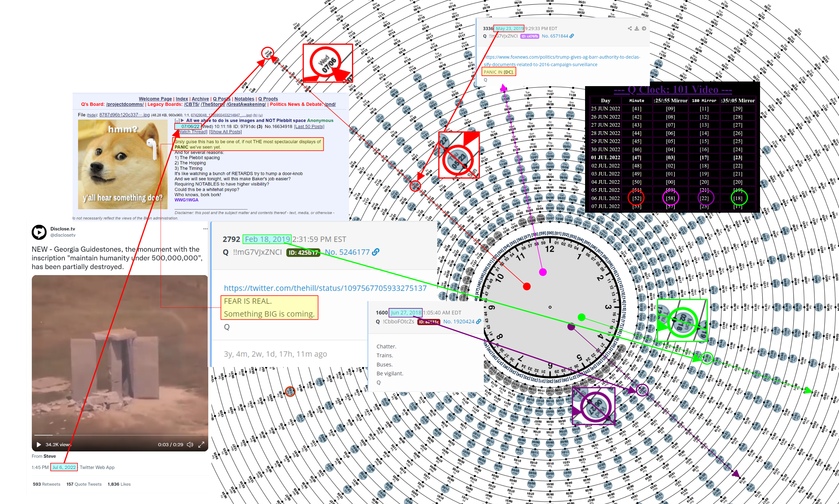The height and width of the screenshot is (504, 839).
Task: Open the three-dot menu on the Disclose.tv tweet
Action: (205, 229)
